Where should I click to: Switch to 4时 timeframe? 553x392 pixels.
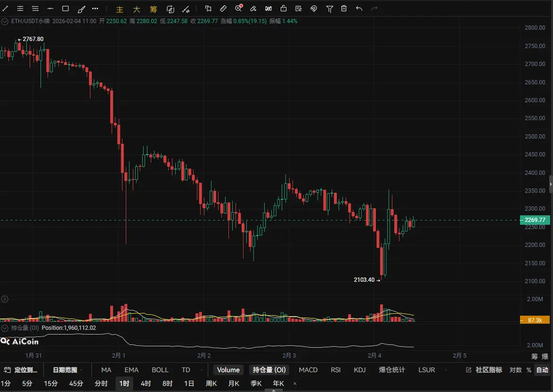(146, 384)
